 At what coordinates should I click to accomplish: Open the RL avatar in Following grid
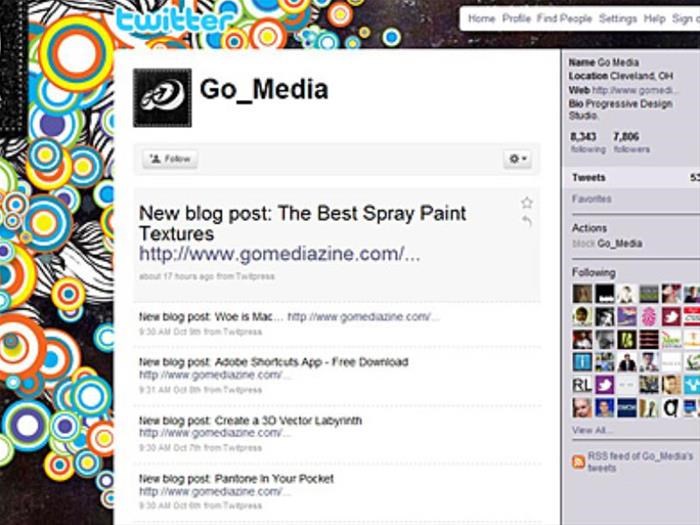click(582, 385)
